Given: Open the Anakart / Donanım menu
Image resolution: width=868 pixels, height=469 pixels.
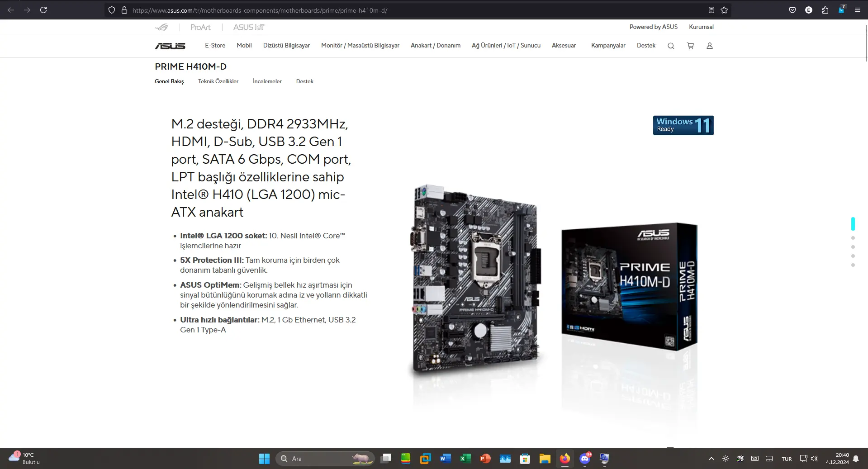Looking at the screenshot, I should 436,45.
